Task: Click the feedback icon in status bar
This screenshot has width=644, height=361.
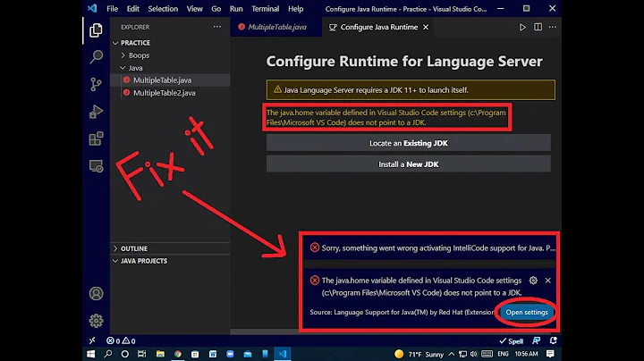Action: point(537,341)
